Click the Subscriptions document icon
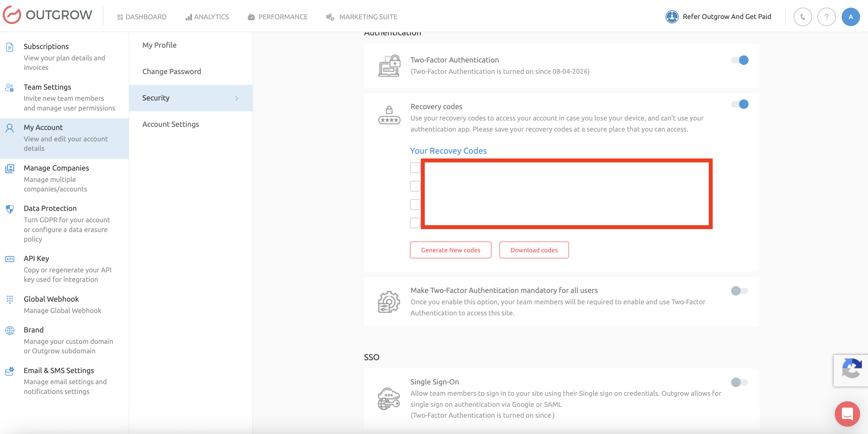Viewport: 868px width, 434px height. tap(10, 47)
